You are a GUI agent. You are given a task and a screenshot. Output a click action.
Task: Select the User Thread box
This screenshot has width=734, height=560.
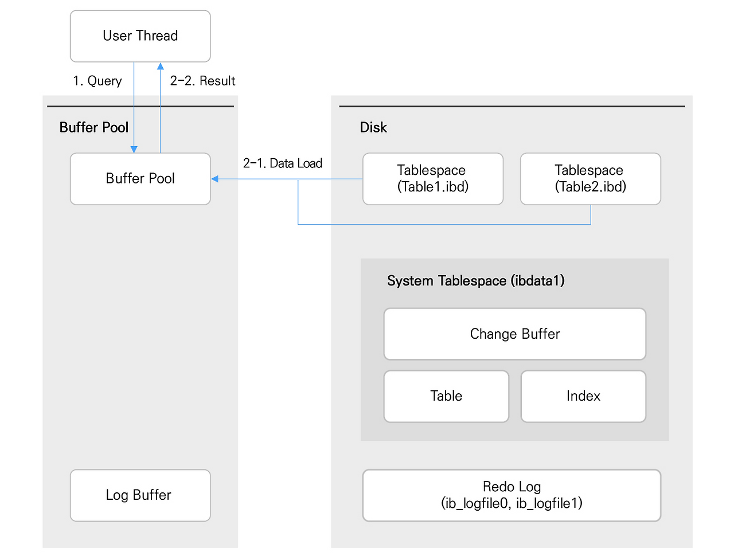point(140,36)
